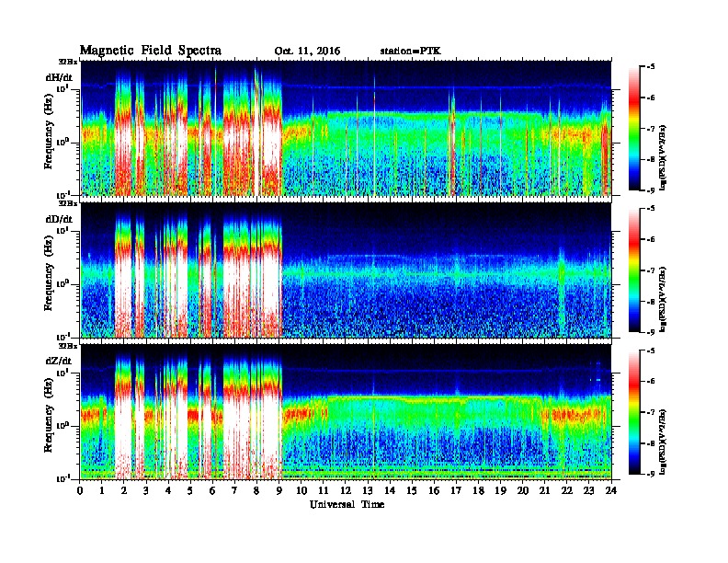Click hour 3 on the Universal Time axis
Screen dimensions: 728x563
[146, 490]
